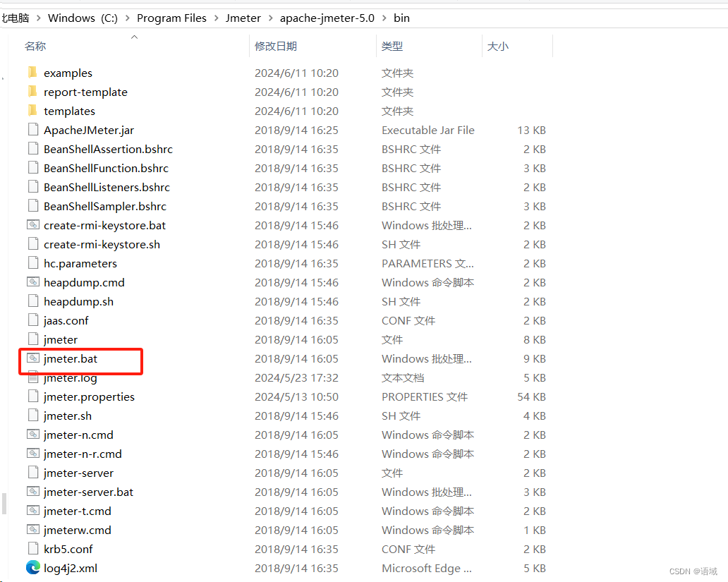This screenshot has width=728, height=582.
Task: Click the Executable Jar File type cell
Action: tap(428, 130)
